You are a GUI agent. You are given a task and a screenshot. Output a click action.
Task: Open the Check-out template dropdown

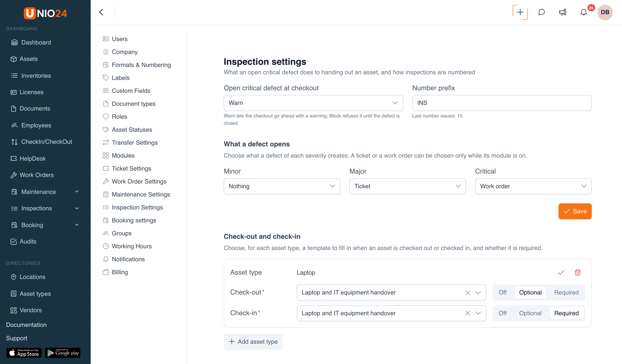coord(391,293)
